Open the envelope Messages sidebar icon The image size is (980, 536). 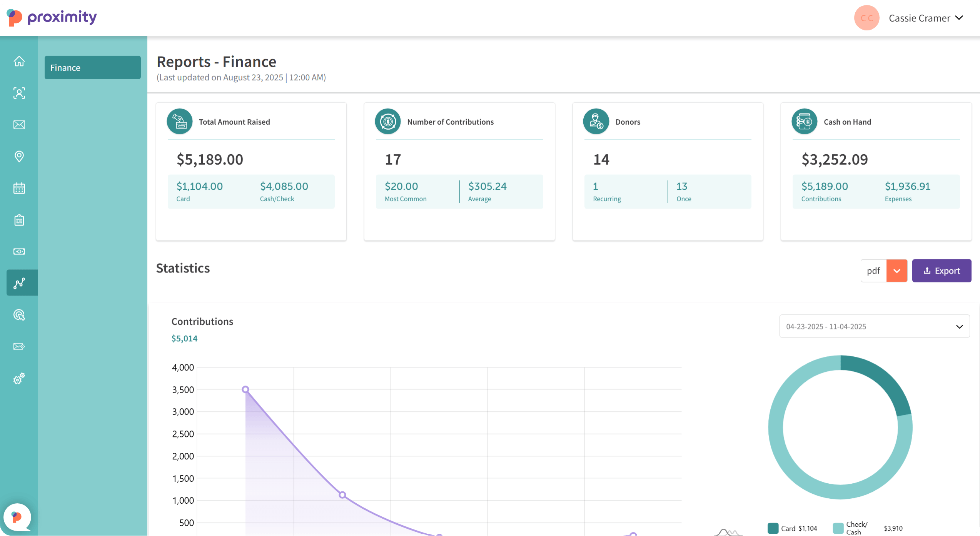pyautogui.click(x=19, y=125)
